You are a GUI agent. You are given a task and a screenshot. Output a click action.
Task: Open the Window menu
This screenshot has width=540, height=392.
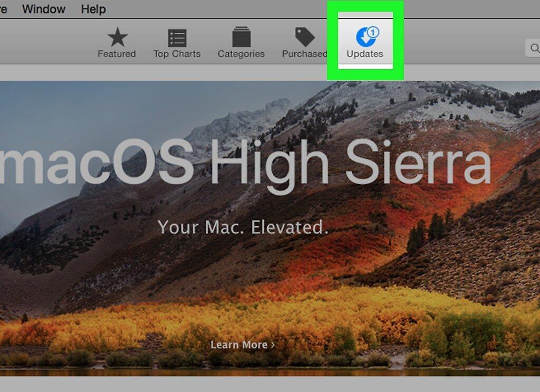click(x=44, y=9)
